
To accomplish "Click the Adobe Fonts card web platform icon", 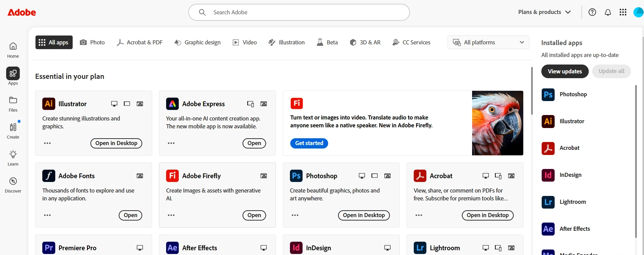I will coord(140,176).
